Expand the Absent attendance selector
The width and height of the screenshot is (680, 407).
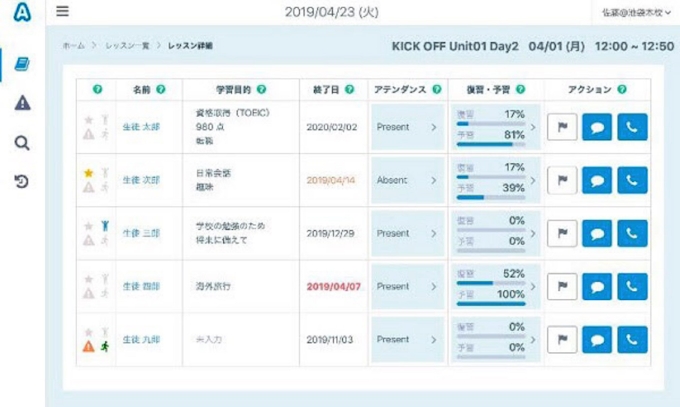point(407,180)
